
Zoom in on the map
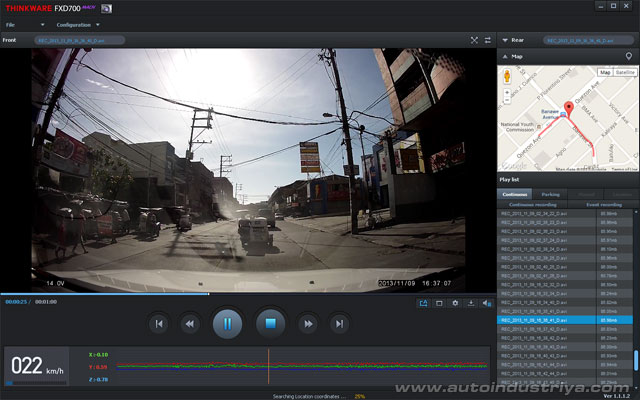(507, 93)
